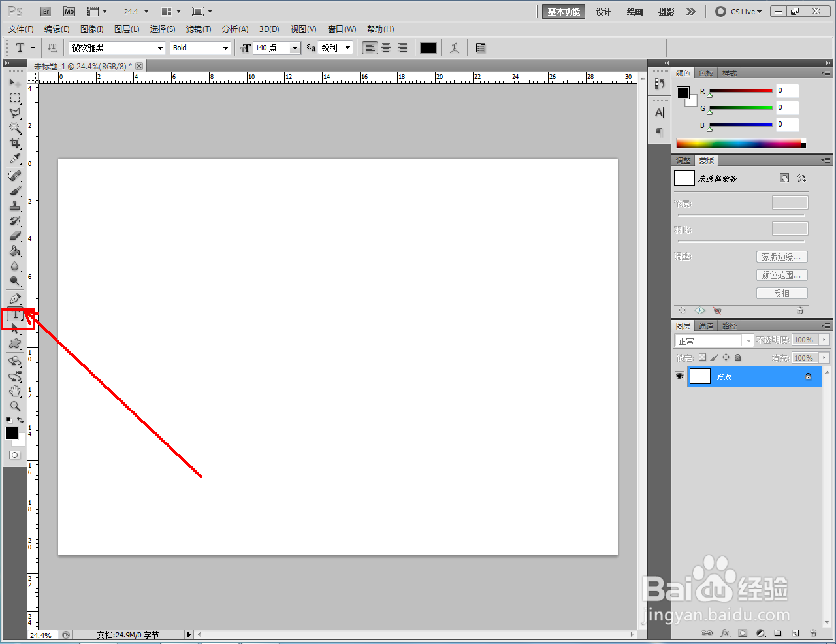Open the 140 点 font size dropdown

pos(295,48)
